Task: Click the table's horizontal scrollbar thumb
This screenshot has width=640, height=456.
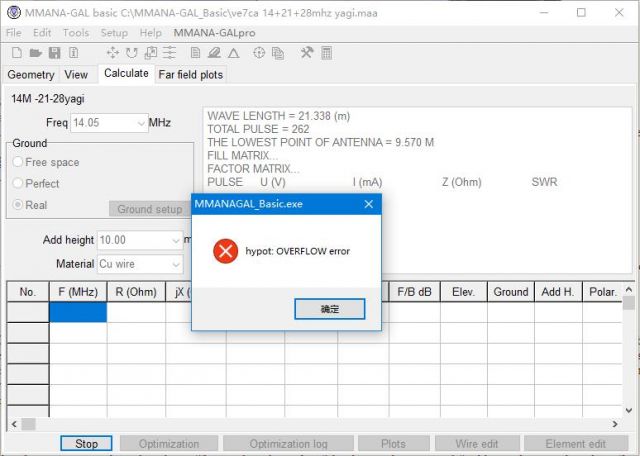Action: pyautogui.click(x=28, y=424)
